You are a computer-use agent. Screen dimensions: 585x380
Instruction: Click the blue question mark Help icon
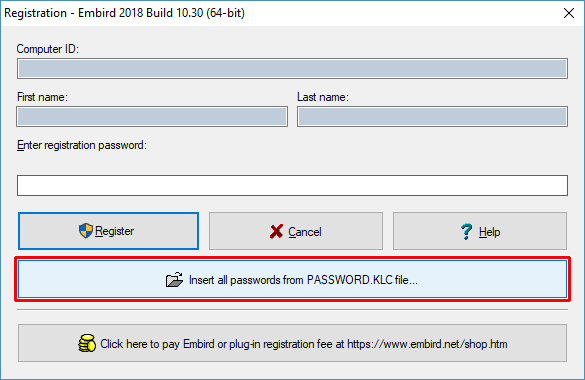point(466,232)
